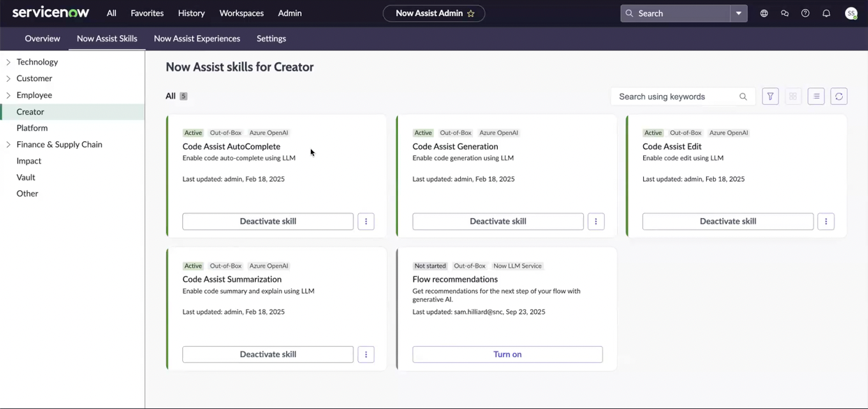Image resolution: width=868 pixels, height=409 pixels.
Task: Deactivate the Code Assist Summarization skill
Action: (x=268, y=354)
